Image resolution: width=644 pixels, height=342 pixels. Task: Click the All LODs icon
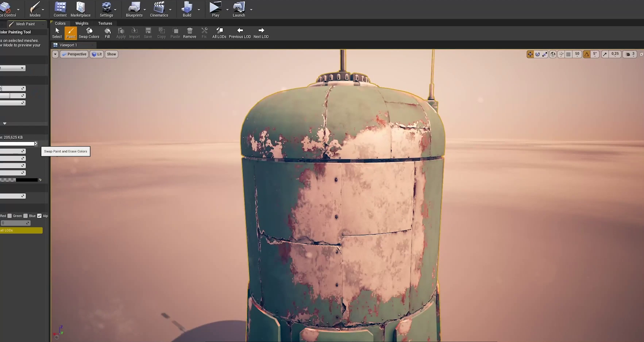point(219,33)
